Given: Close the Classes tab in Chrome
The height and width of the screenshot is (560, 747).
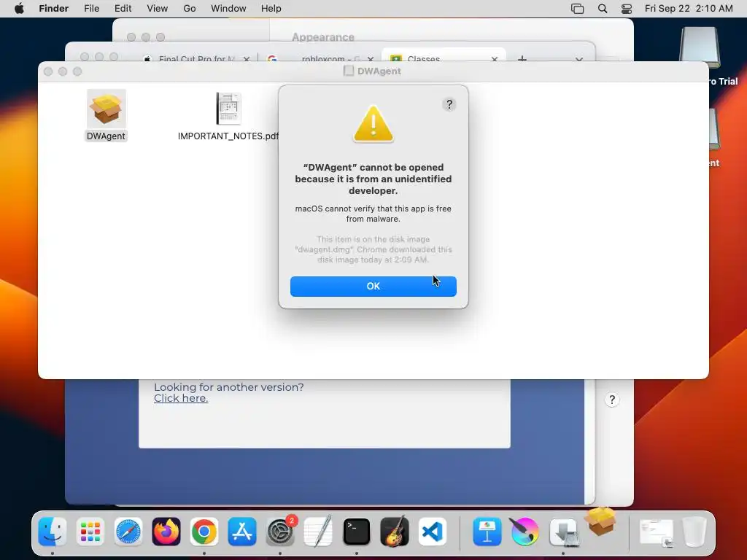Looking at the screenshot, I should click(494, 59).
